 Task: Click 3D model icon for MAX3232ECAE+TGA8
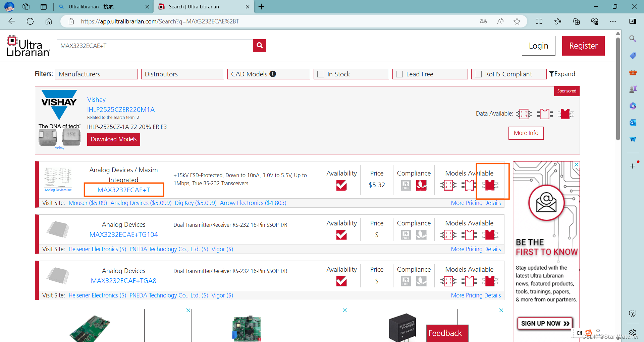click(490, 281)
